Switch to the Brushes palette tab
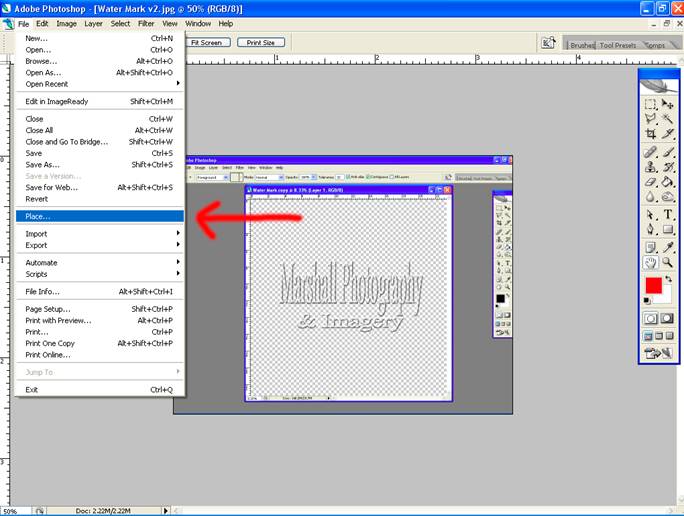The height and width of the screenshot is (516, 684). point(581,45)
